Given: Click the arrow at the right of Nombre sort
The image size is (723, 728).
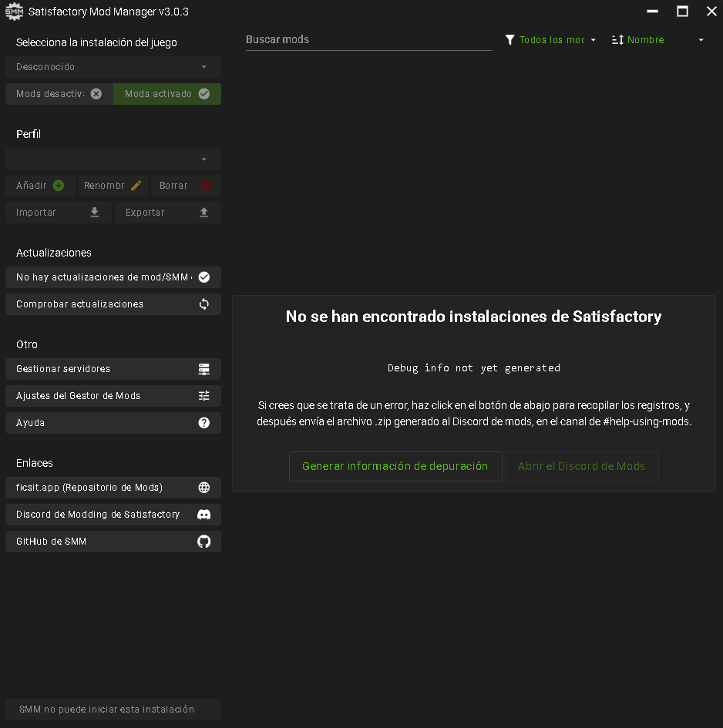Looking at the screenshot, I should pos(701,40).
